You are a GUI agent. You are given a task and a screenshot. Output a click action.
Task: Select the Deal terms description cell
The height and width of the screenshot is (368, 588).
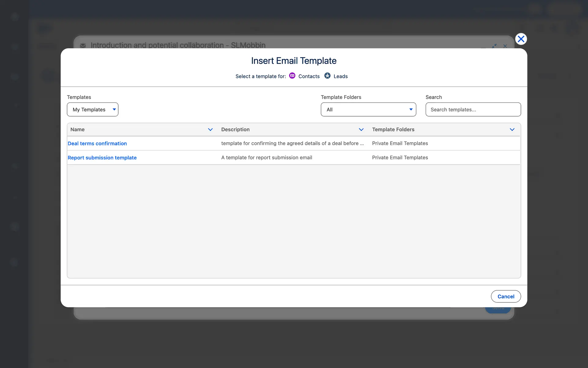(x=292, y=143)
